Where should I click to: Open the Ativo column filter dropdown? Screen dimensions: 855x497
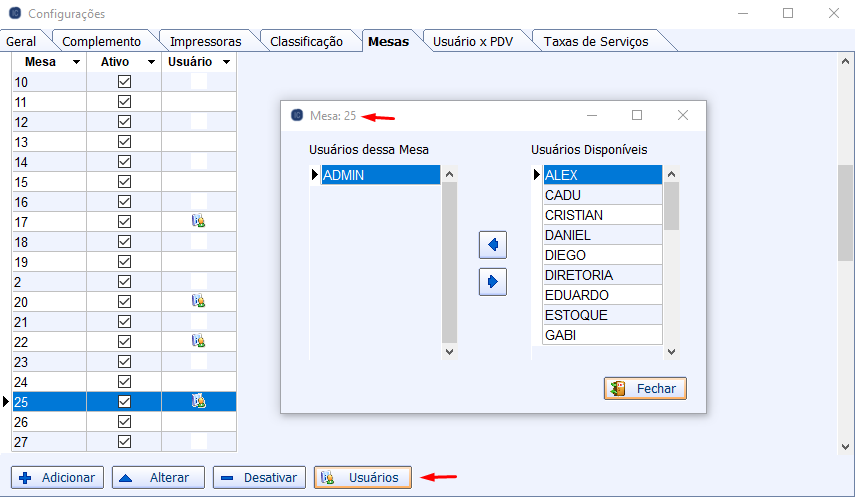(x=151, y=62)
